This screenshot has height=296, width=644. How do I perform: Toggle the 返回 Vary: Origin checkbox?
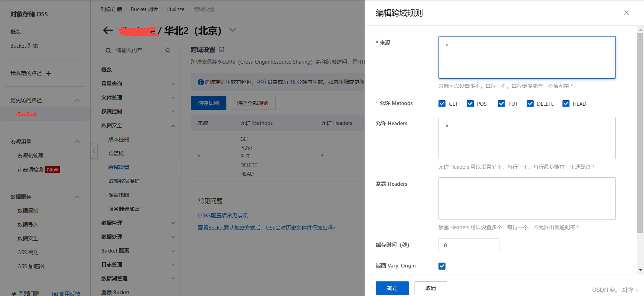coord(442,266)
